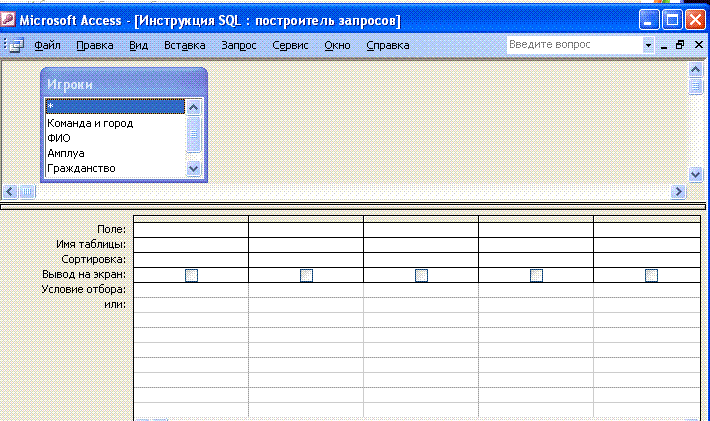Viewport: 710px width, 421px height.
Task: Click the Условие отбора cell of second column
Action: click(x=306, y=290)
